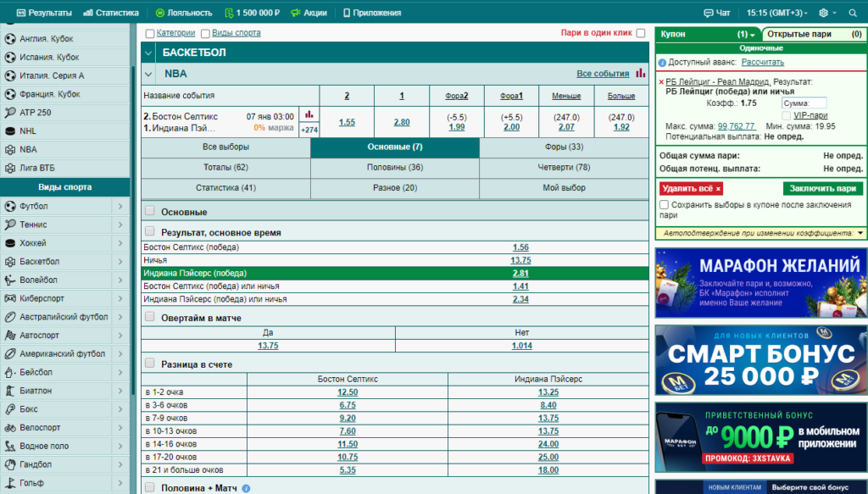This screenshot has height=494, width=868.
Task: Open NBA statistics chart icon near Все события
Action: pos(641,73)
